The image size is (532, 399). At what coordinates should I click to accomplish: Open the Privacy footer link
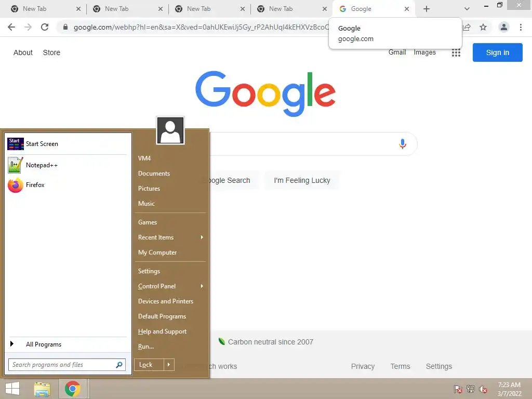pyautogui.click(x=363, y=366)
